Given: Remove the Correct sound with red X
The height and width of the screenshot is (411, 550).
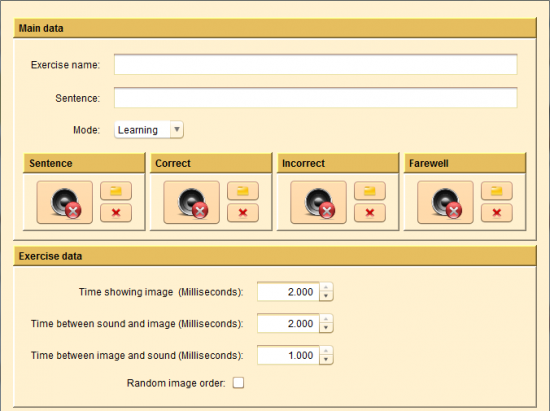Looking at the screenshot, I should pos(243,213).
